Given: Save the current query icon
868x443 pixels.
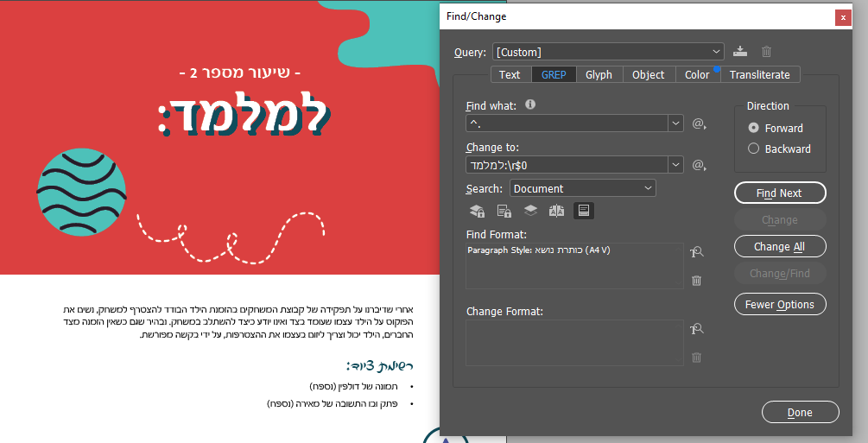Looking at the screenshot, I should (739, 52).
